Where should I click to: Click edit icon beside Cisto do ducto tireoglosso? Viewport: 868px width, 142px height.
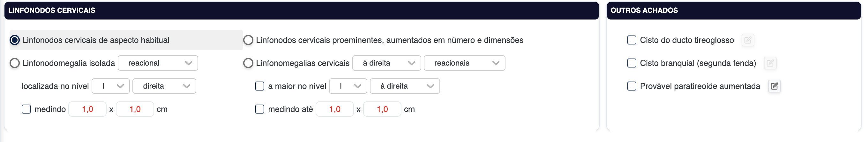(x=747, y=40)
